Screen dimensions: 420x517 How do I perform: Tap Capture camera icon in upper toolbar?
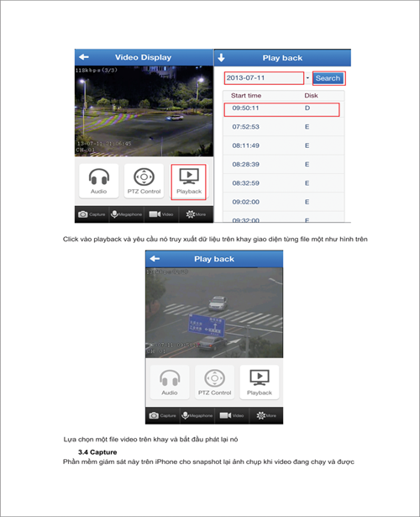(x=92, y=214)
